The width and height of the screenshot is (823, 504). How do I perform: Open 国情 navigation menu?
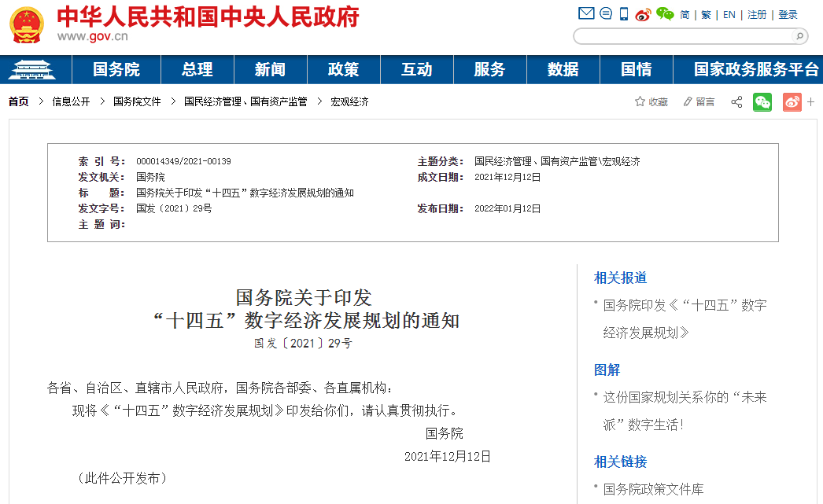(x=637, y=69)
